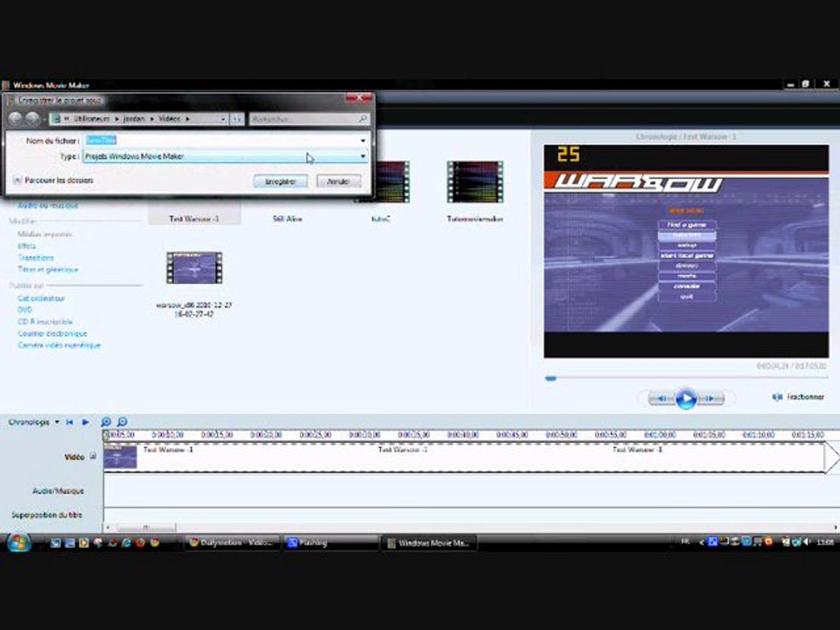Open the Chronologie view dropdown
Image resolution: width=840 pixels, height=630 pixels.
tap(58, 422)
